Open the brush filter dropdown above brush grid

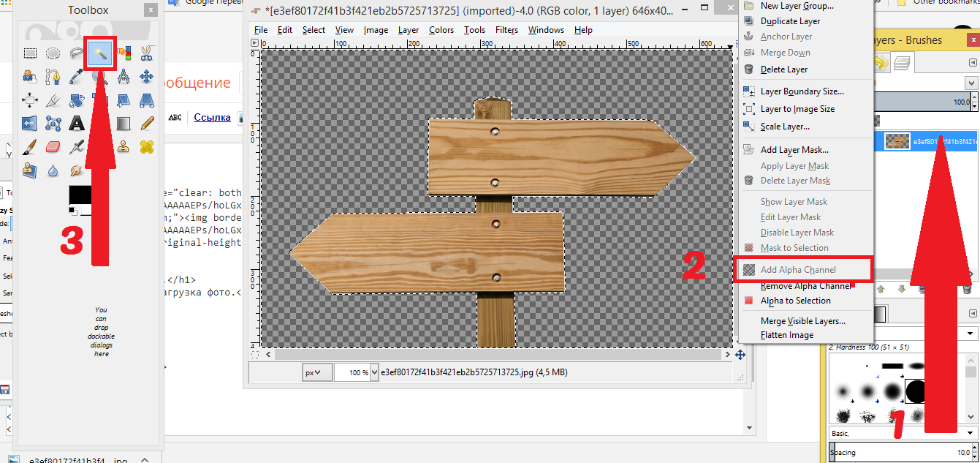point(971,334)
